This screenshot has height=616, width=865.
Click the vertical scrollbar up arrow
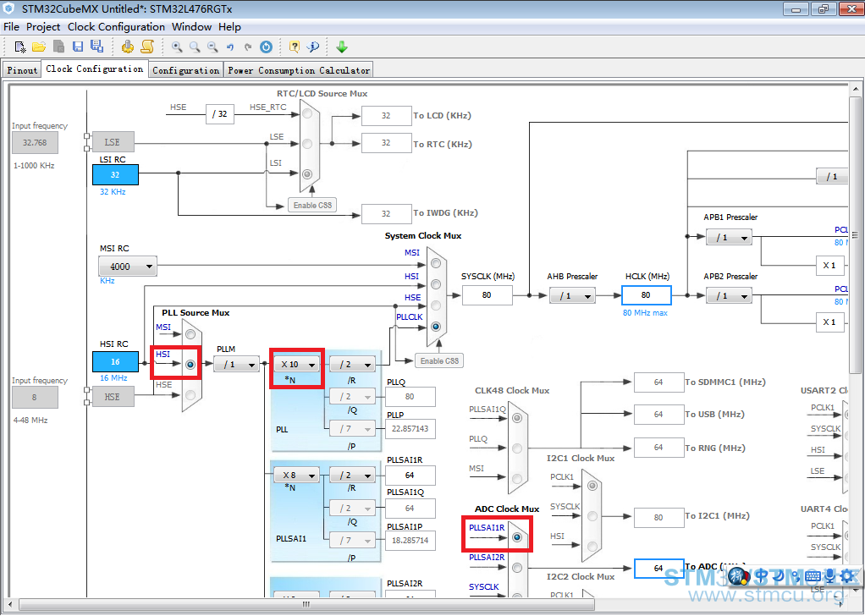pos(855,90)
